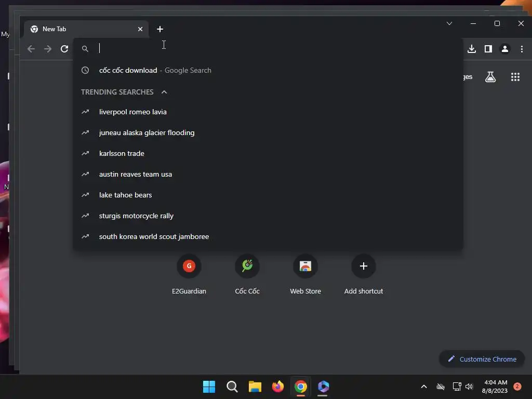Open the tab search chevron
Screen dimensions: 532x399
pyautogui.click(x=449, y=23)
